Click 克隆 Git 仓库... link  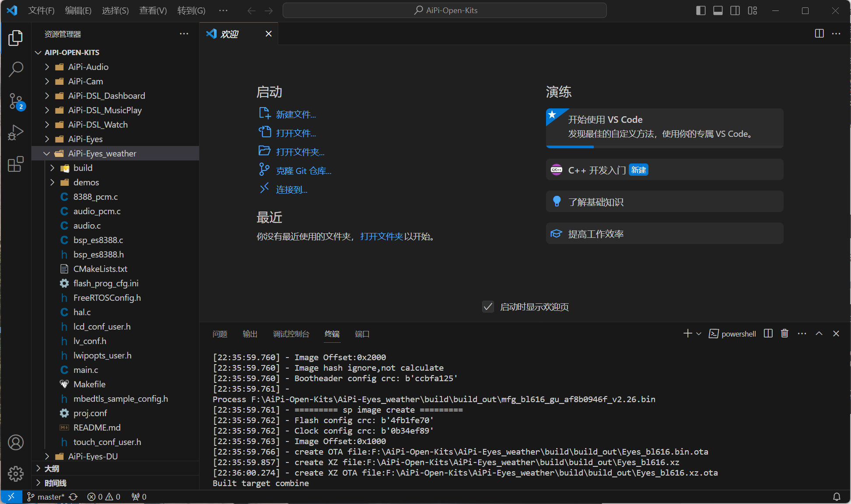tap(304, 171)
